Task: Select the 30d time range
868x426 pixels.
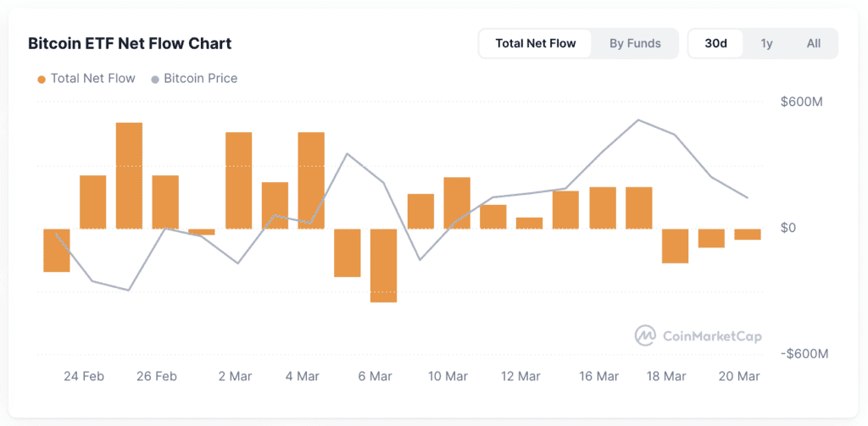Action: click(716, 43)
